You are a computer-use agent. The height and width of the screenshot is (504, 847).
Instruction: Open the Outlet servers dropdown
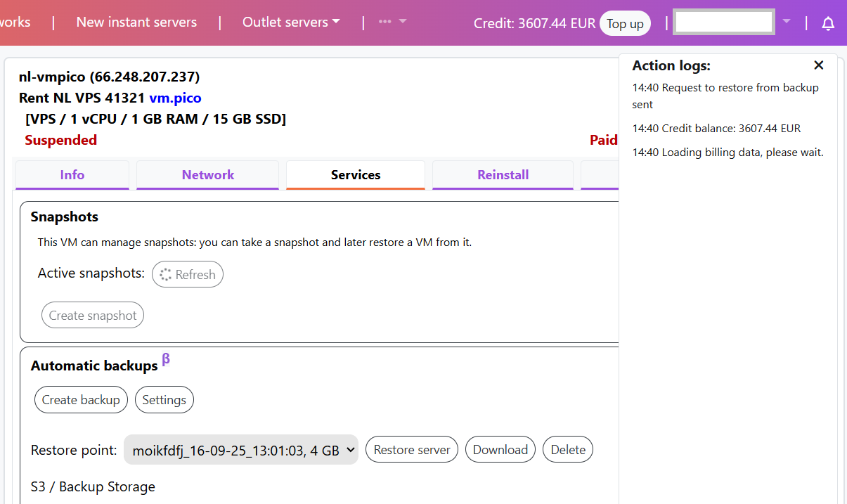click(x=291, y=22)
